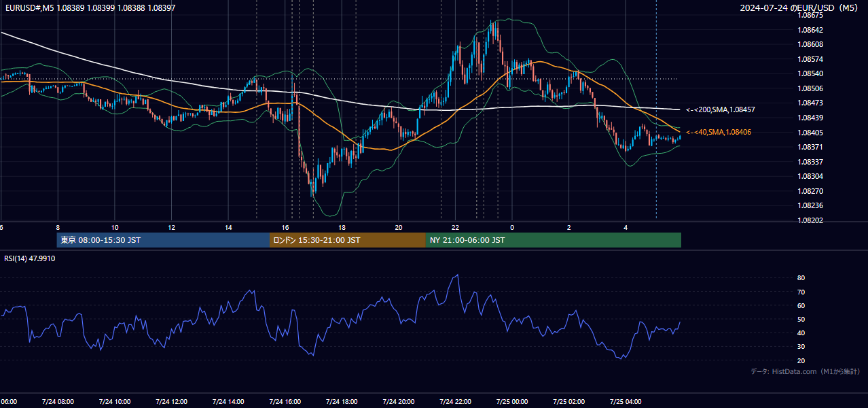Click price axis value 1.08405
This screenshot has height=408, width=868.
(811, 133)
